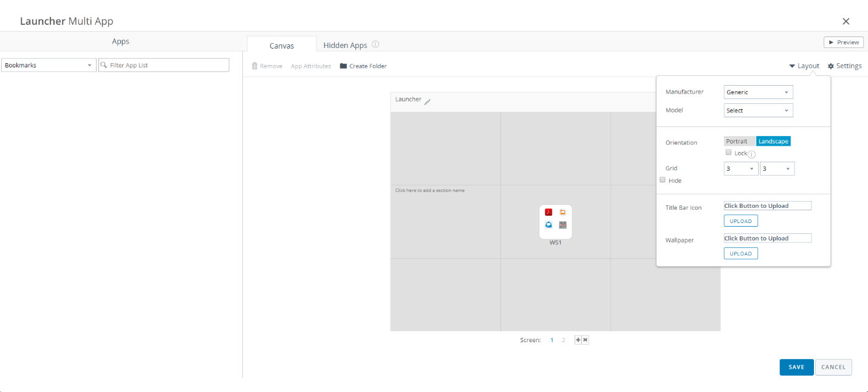This screenshot has width=868, height=392.
Task: Click the Filter App List field
Action: pyautogui.click(x=164, y=65)
